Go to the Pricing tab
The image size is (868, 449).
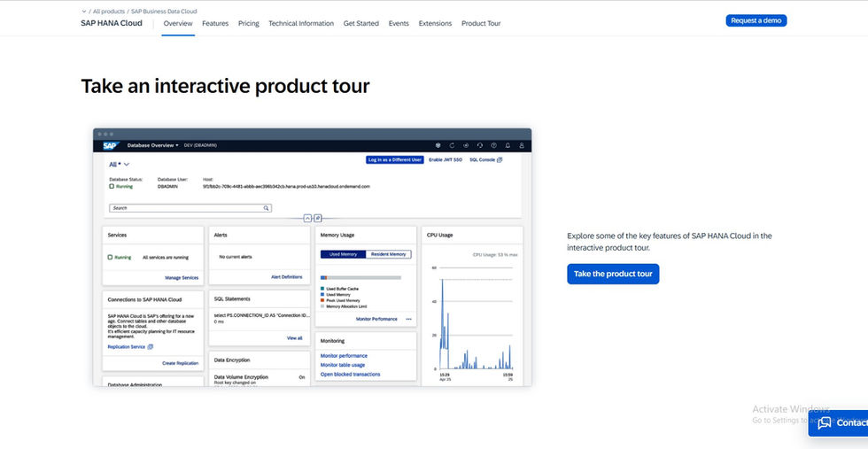249,23
